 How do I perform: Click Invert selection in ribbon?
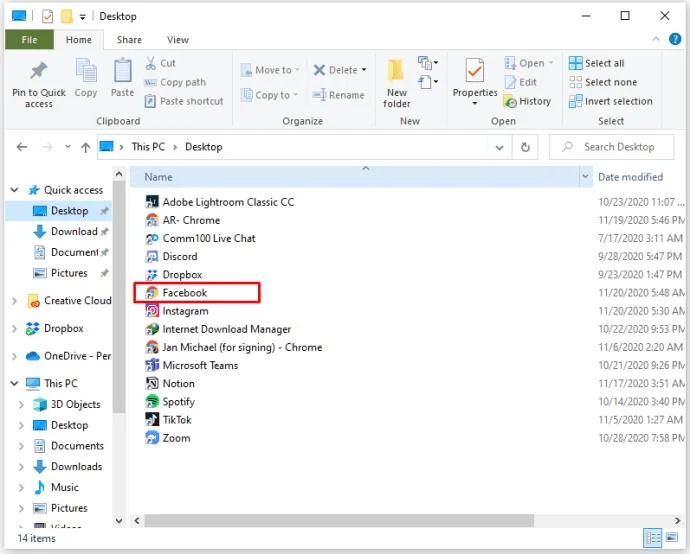610,101
